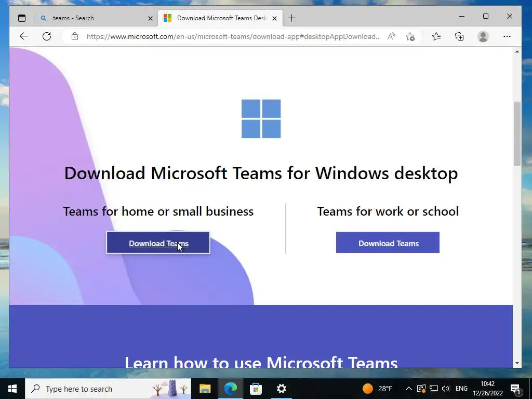Open the weather widget showing 28°F
Viewport: 532px width, 399px height.
click(377, 389)
